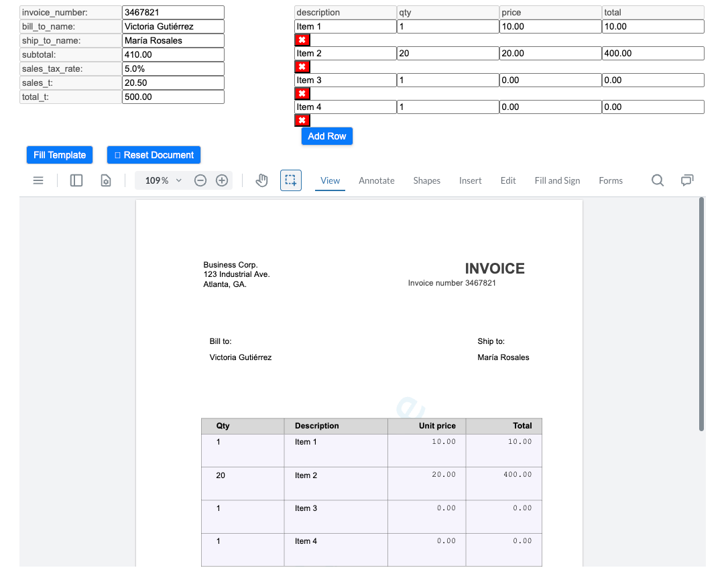Click the Fill Template button

[x=59, y=154]
